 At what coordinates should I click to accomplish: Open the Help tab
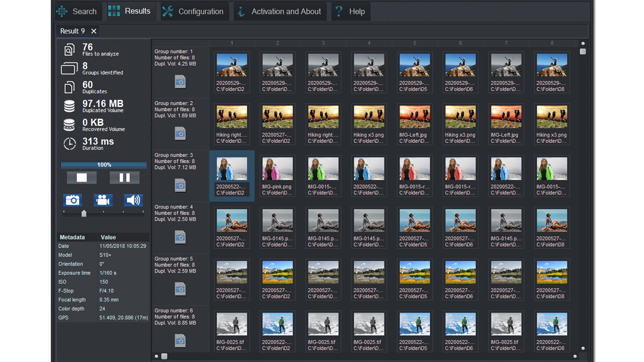pos(350,11)
